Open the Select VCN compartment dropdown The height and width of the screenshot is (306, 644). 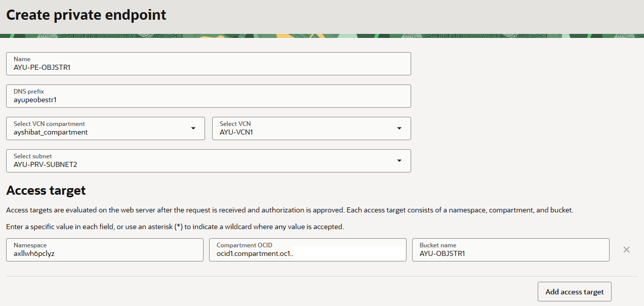point(105,128)
